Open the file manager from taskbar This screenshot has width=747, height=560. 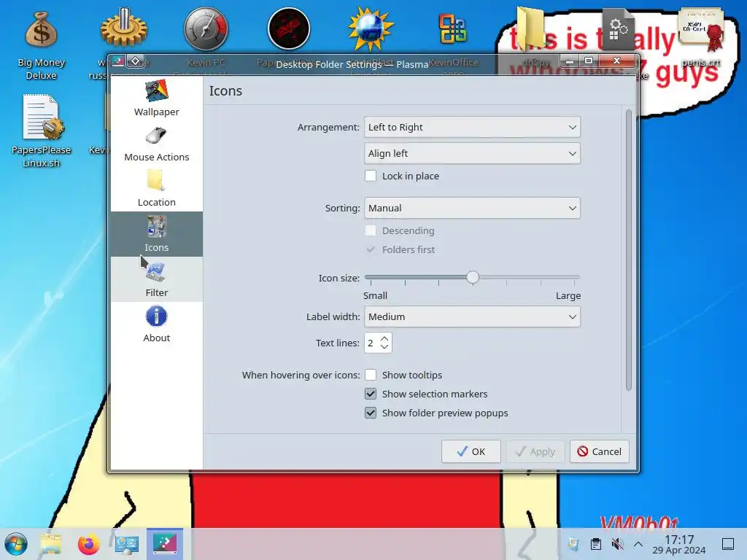point(51,544)
